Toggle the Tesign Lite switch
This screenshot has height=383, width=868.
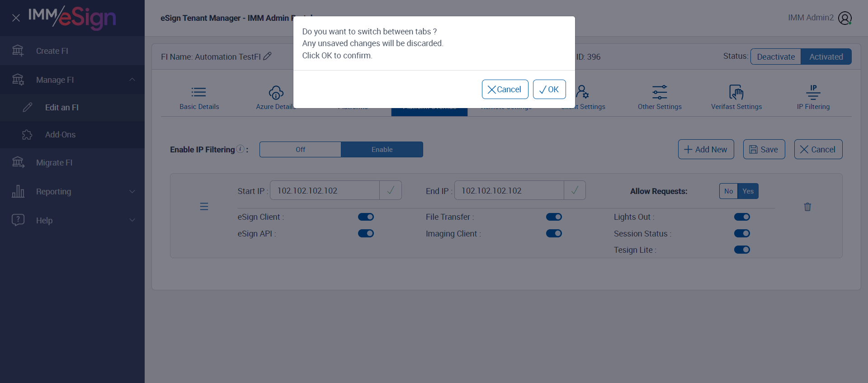(742, 250)
